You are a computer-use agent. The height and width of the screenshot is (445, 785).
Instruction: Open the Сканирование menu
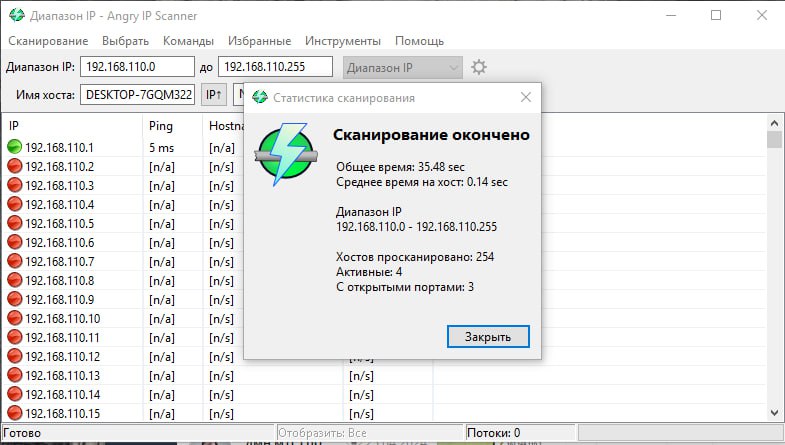pos(48,41)
